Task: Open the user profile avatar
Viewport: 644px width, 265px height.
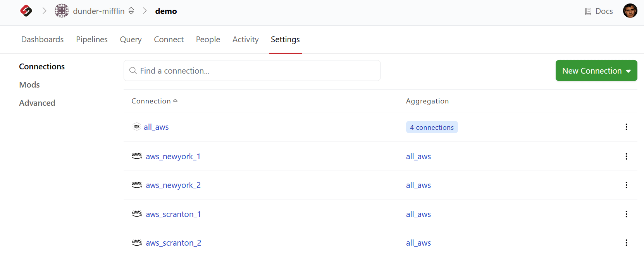Action: [630, 11]
